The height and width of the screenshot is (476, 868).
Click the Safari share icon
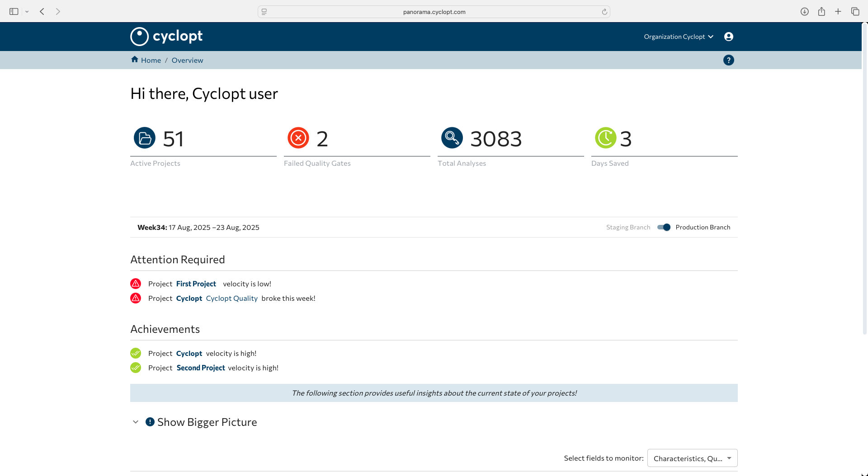(821, 12)
